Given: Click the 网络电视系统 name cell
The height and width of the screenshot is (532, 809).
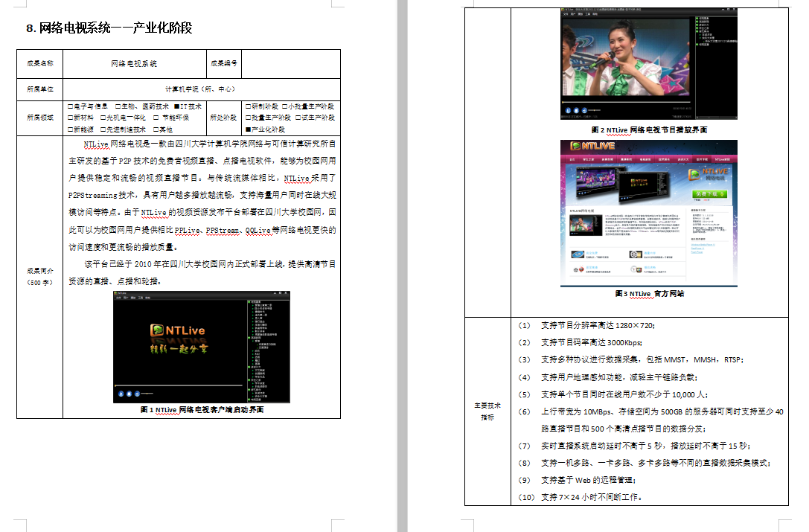Looking at the screenshot, I should [134, 64].
